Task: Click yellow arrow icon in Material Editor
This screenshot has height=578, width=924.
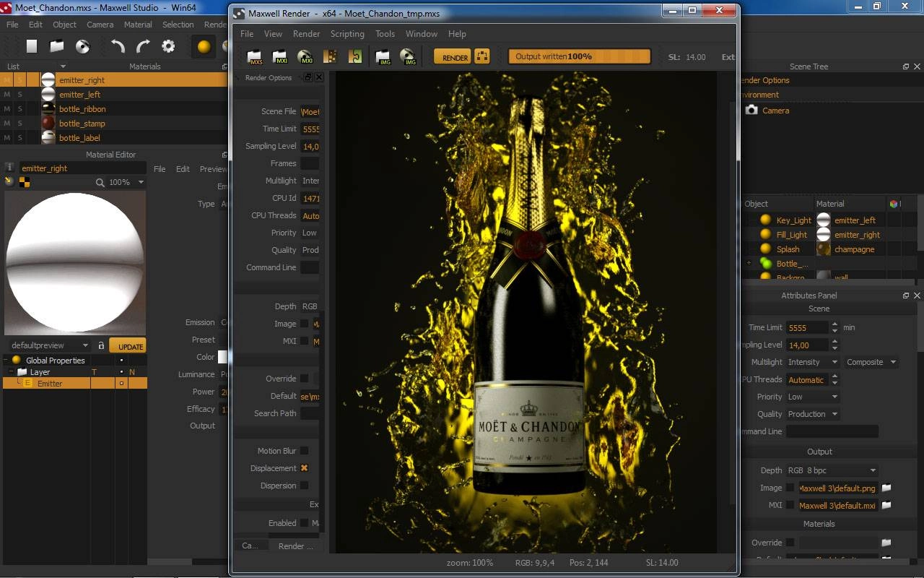Action: pos(9,182)
